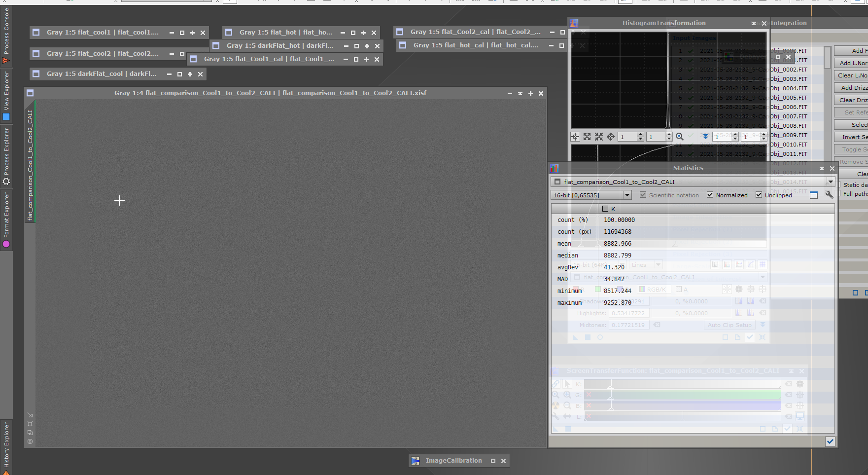Select the crosshair readout icon below histogram

575,137
